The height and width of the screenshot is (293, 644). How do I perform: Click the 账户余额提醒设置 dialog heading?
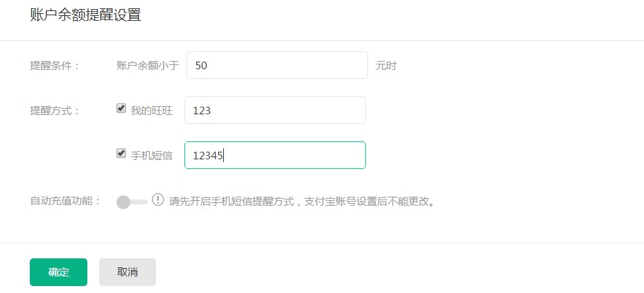(x=85, y=15)
